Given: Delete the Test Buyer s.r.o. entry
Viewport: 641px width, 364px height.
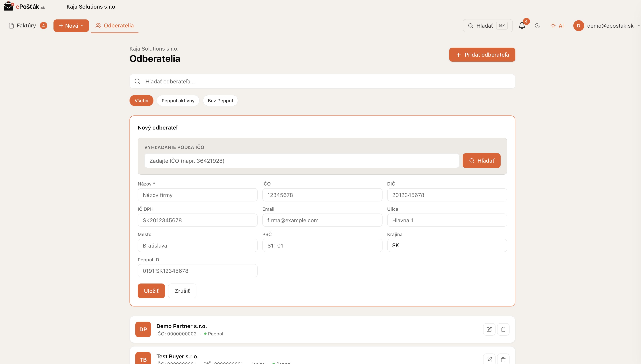Looking at the screenshot, I should tap(503, 359).
